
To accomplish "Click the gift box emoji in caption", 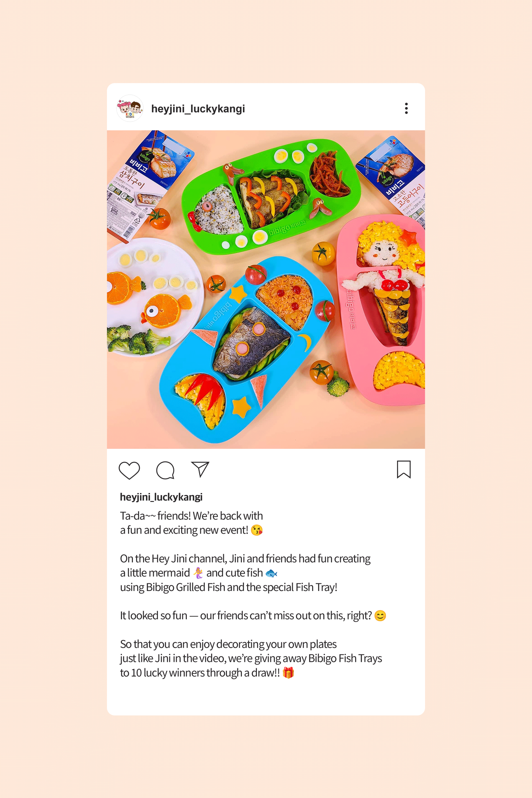I will [x=288, y=672].
